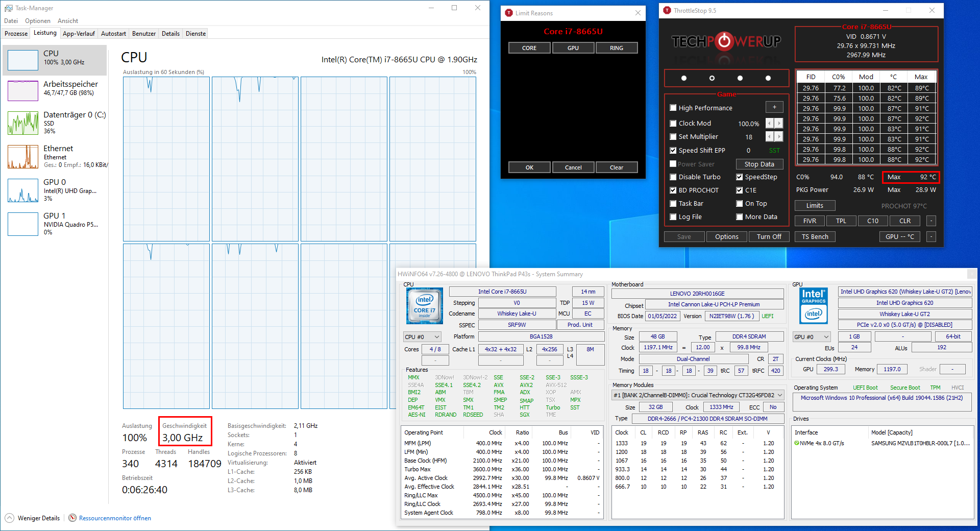Open the Datei menu
Image resolution: width=980 pixels, height=531 pixels.
point(11,21)
